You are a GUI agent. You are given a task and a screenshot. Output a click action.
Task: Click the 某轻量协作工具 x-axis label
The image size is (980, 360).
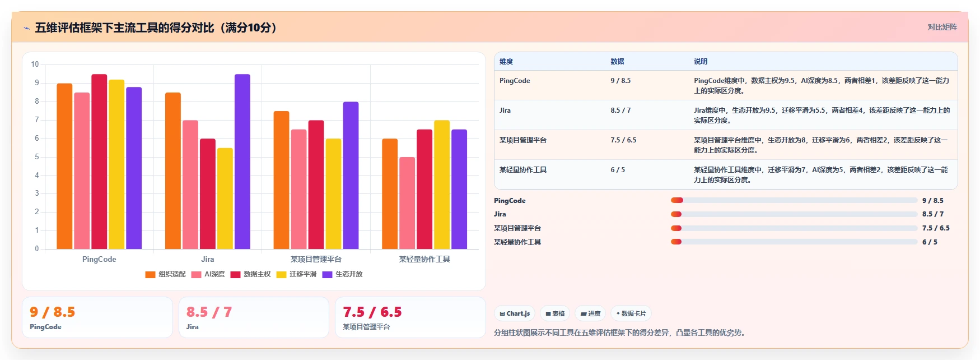[x=424, y=259]
